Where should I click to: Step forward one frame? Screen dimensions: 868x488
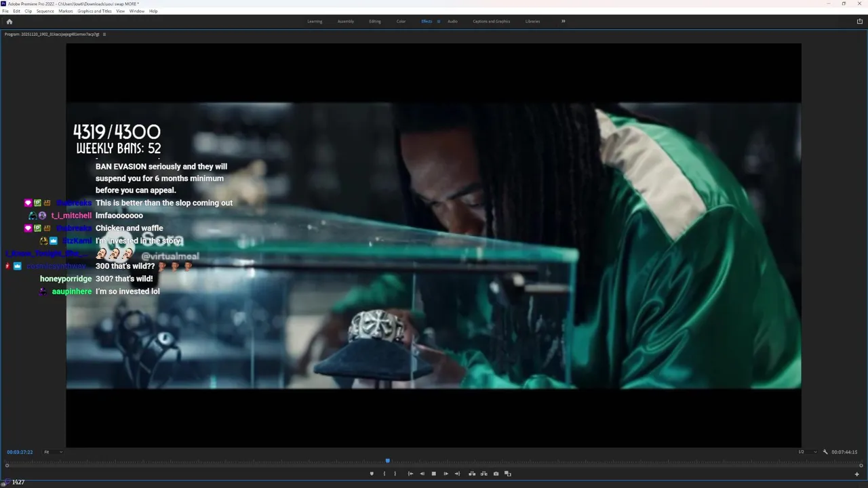[446, 474]
